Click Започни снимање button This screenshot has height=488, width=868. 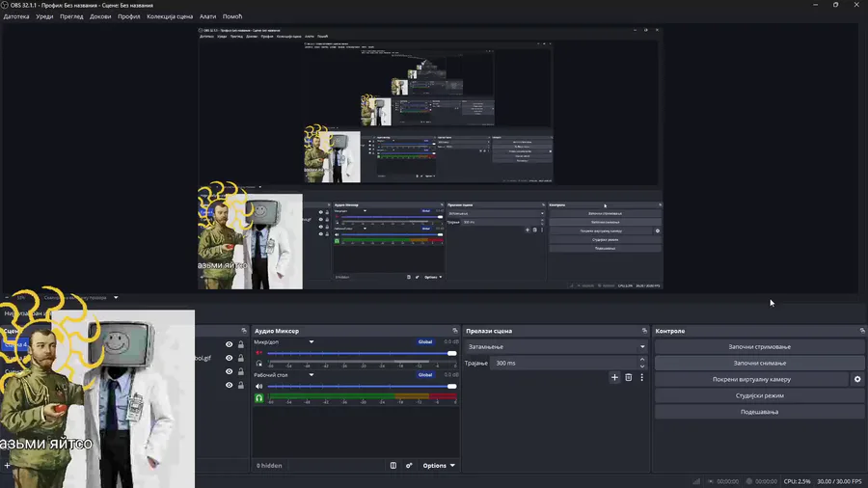(759, 363)
